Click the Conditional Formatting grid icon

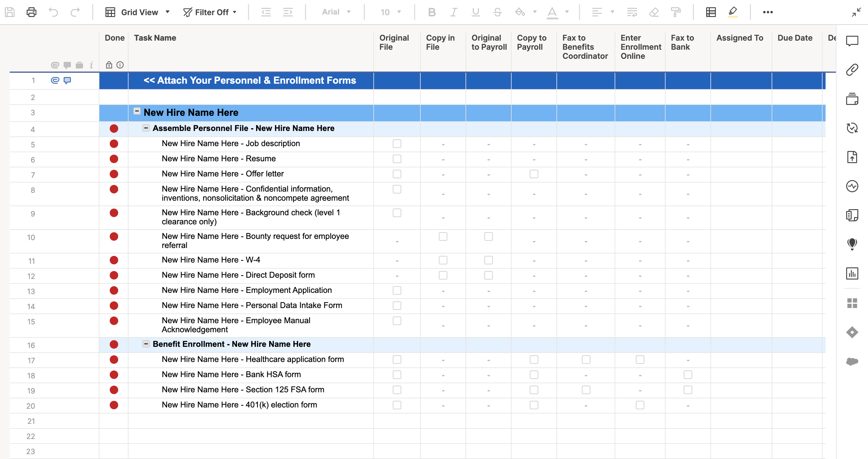711,12
